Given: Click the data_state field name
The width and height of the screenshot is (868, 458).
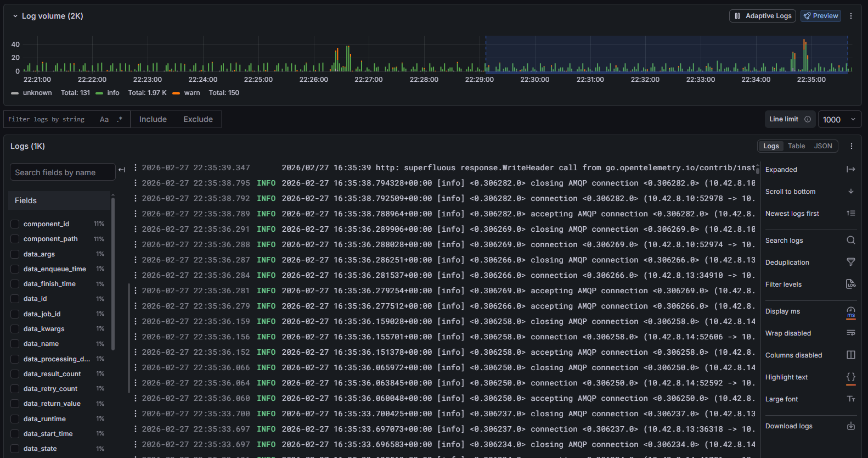Looking at the screenshot, I should (x=40, y=449).
